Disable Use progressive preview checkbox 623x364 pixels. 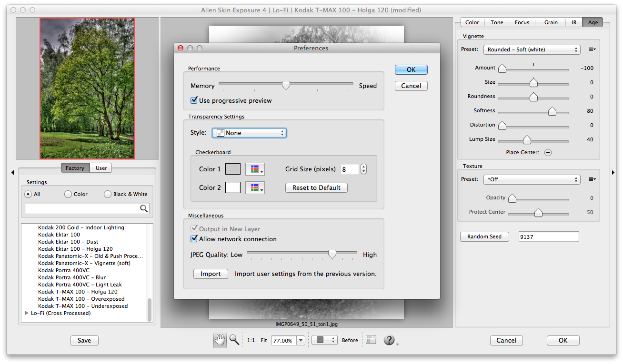[x=194, y=100]
